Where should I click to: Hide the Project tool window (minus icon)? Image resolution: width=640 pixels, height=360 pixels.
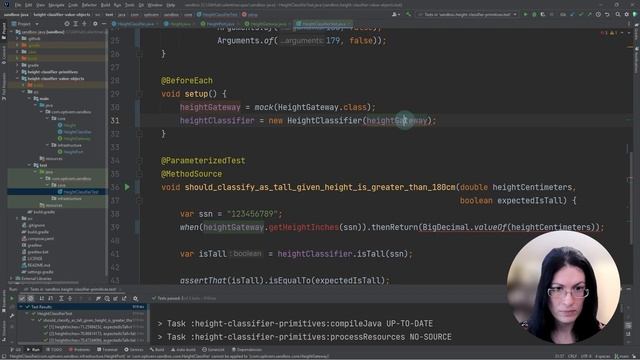(104, 24)
